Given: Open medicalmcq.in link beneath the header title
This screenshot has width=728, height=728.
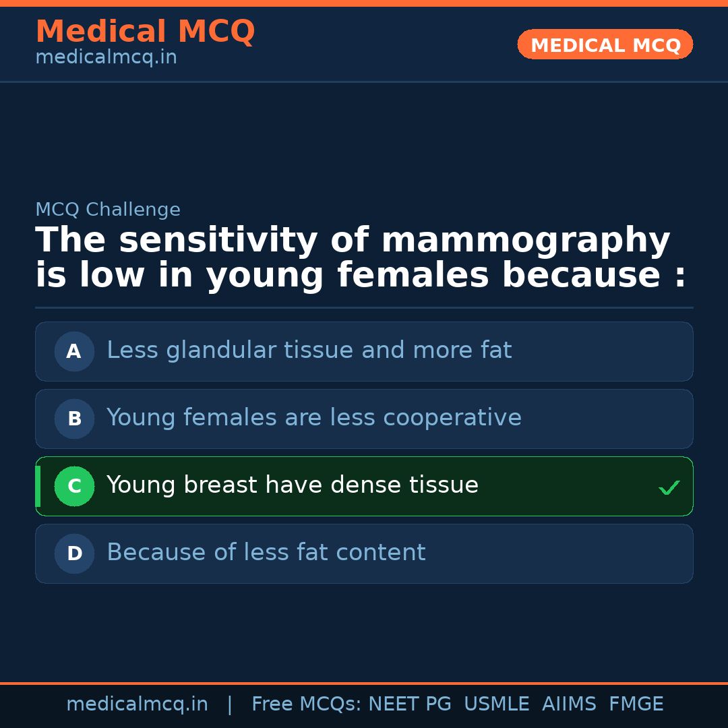Looking at the screenshot, I should pos(106,58).
